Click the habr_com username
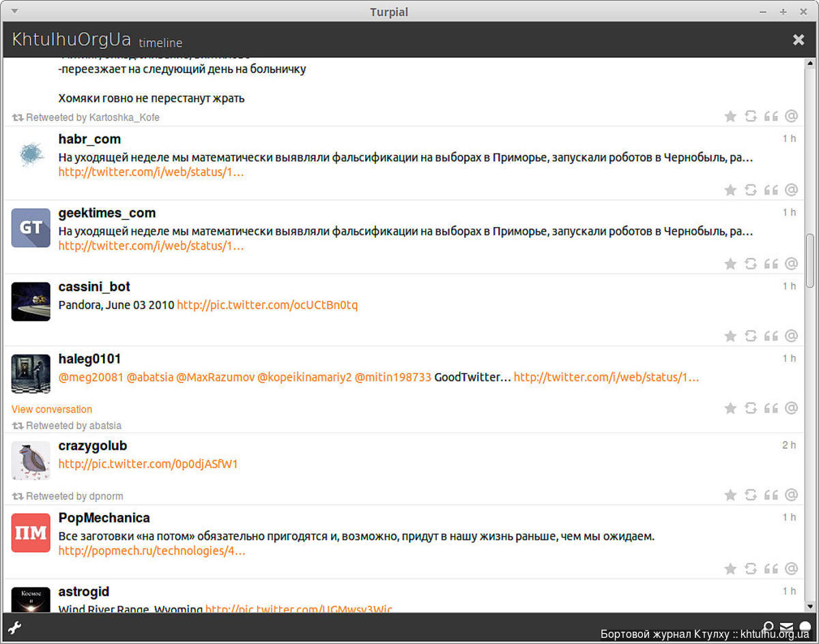The image size is (819, 644). point(89,139)
